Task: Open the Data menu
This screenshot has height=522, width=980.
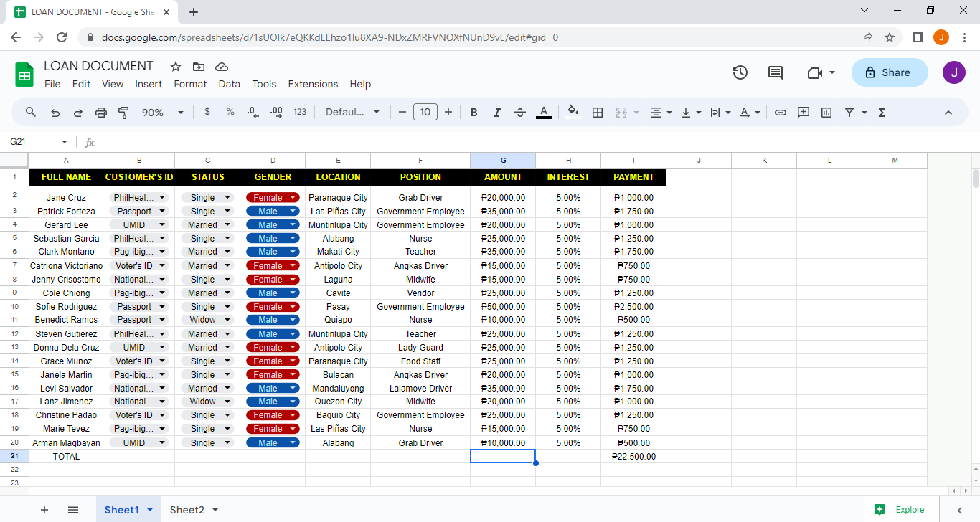Action: point(230,84)
